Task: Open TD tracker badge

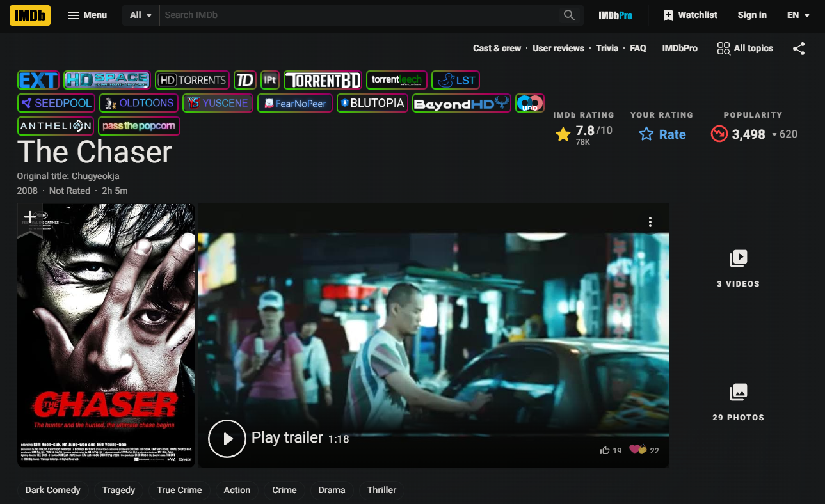Action: click(245, 80)
